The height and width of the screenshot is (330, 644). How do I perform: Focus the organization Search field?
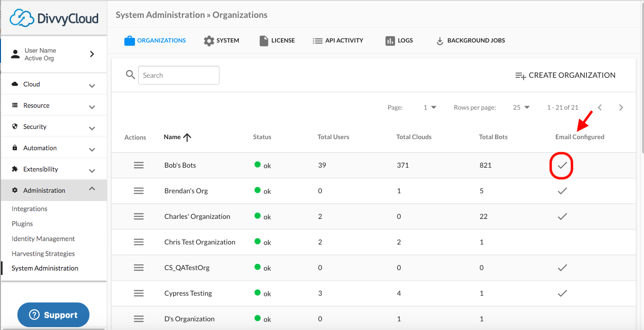179,75
